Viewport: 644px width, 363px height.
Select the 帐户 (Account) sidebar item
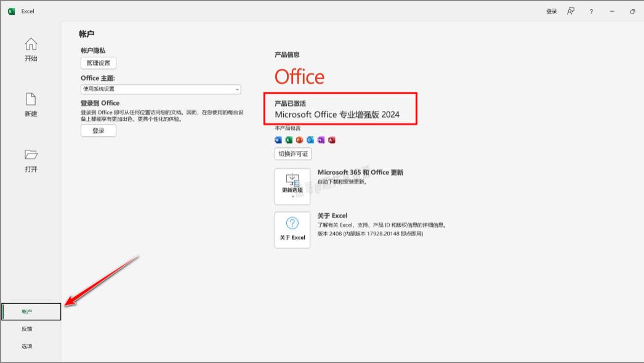click(x=31, y=312)
